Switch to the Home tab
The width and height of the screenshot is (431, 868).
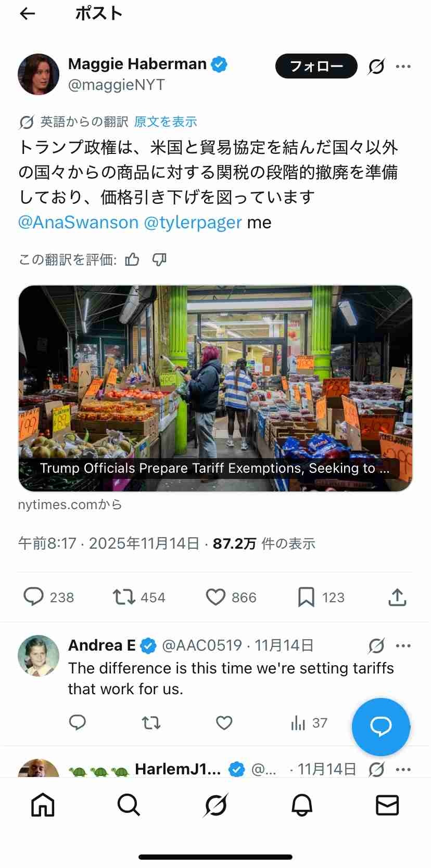43,805
